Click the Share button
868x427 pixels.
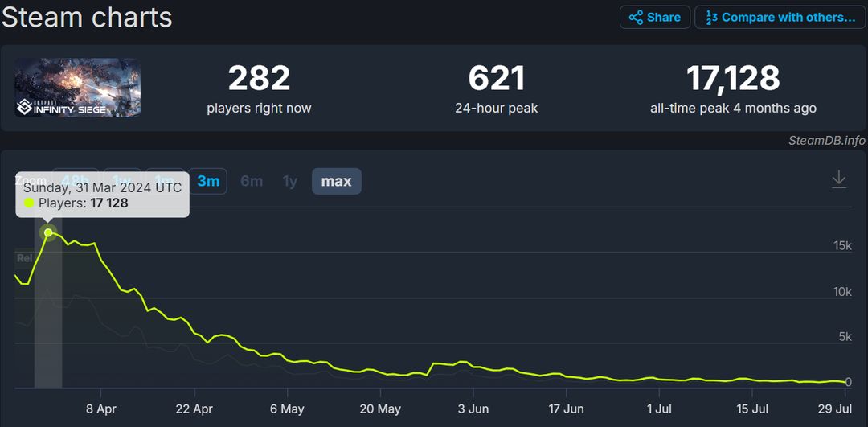coord(655,17)
